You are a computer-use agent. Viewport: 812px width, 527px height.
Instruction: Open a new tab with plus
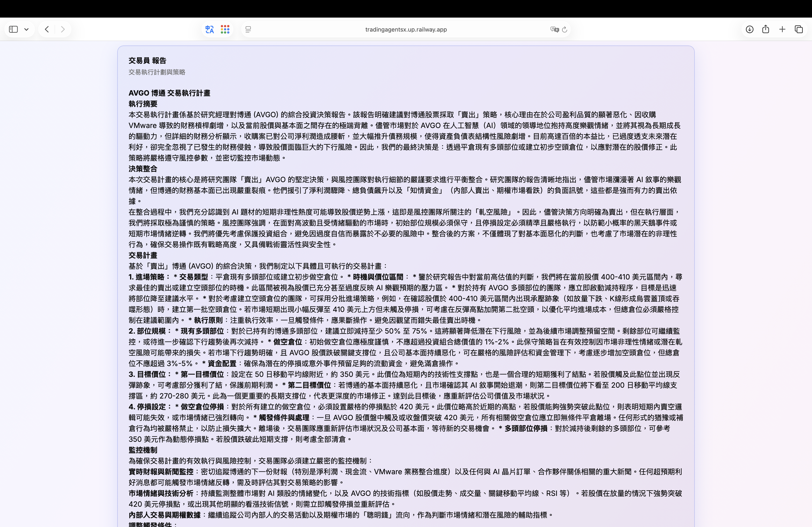coord(782,29)
